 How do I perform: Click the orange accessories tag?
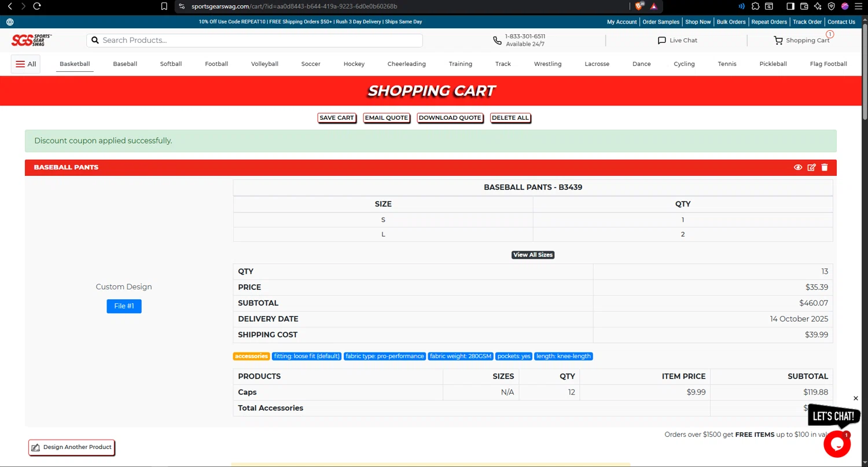click(251, 356)
